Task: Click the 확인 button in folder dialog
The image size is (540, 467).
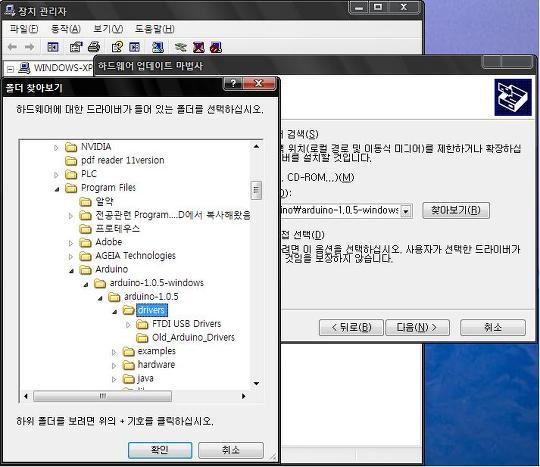Action: tap(160, 450)
